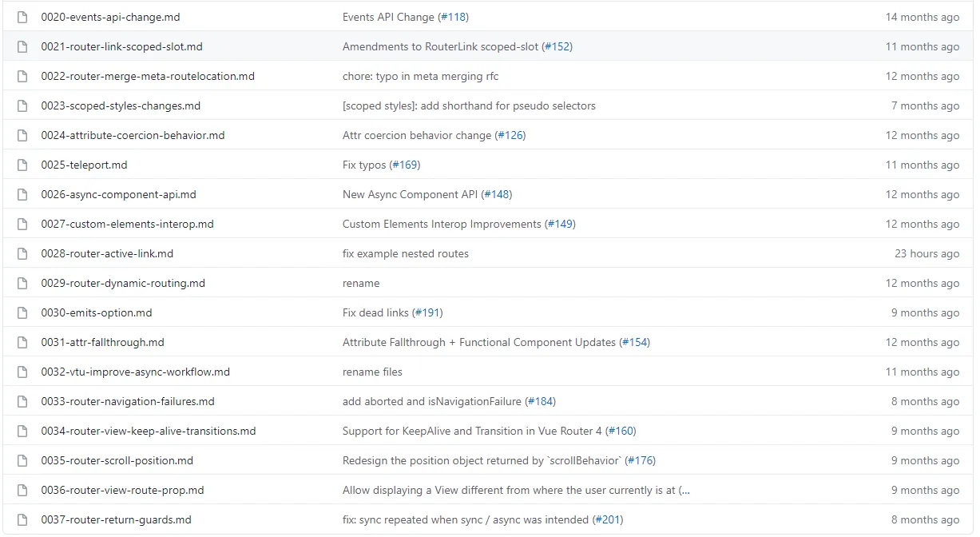Click file icon beside 0034-router-view-keep-alive-transitions.md
Screen dimensions: 980x537
coord(22,431)
